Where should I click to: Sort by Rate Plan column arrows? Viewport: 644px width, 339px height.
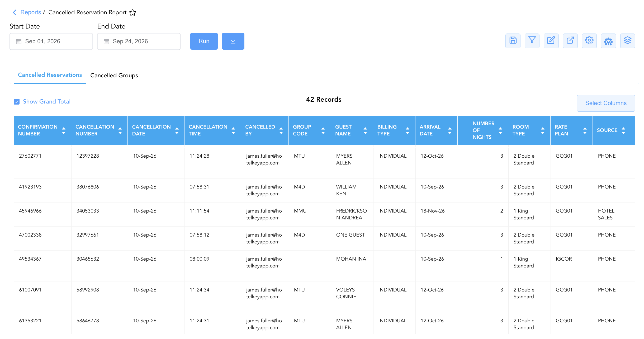[585, 130]
